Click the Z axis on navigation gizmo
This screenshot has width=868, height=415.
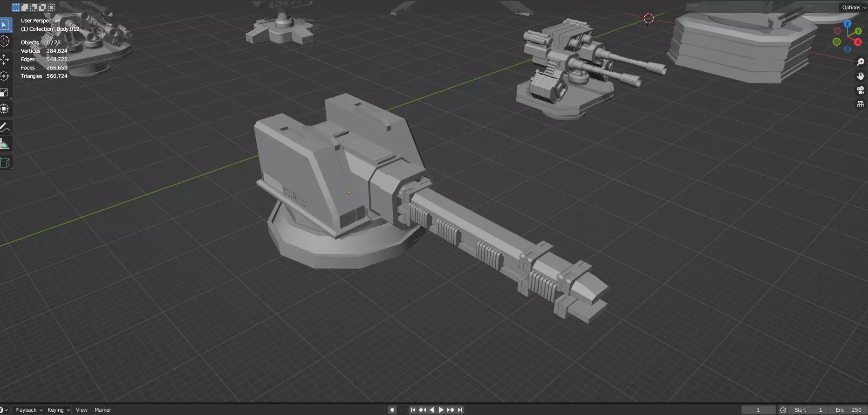pos(847,24)
